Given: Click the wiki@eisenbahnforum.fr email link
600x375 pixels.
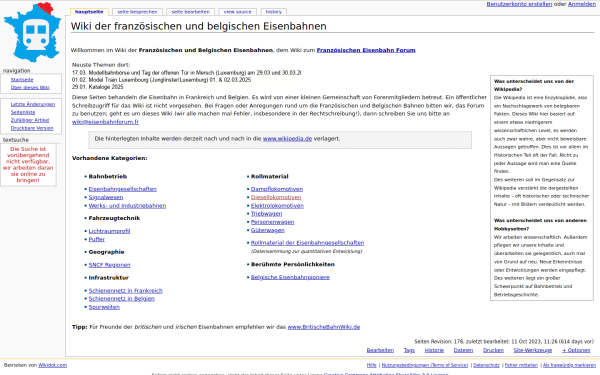Looking at the screenshot, I should [x=105, y=122].
